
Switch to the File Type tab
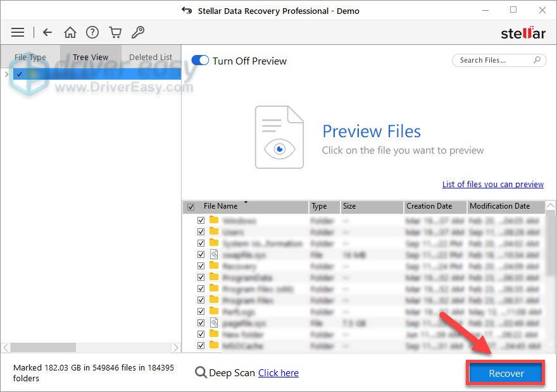[30, 57]
